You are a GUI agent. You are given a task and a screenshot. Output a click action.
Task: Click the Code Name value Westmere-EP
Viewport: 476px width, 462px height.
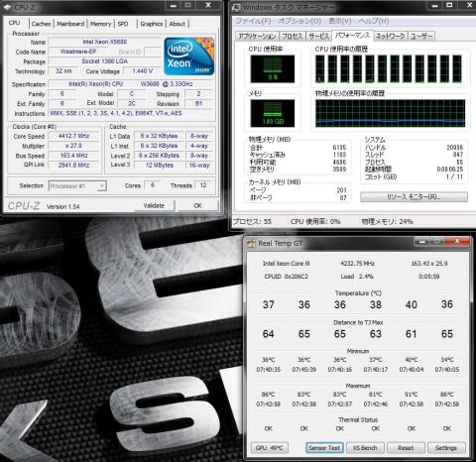coord(78,52)
